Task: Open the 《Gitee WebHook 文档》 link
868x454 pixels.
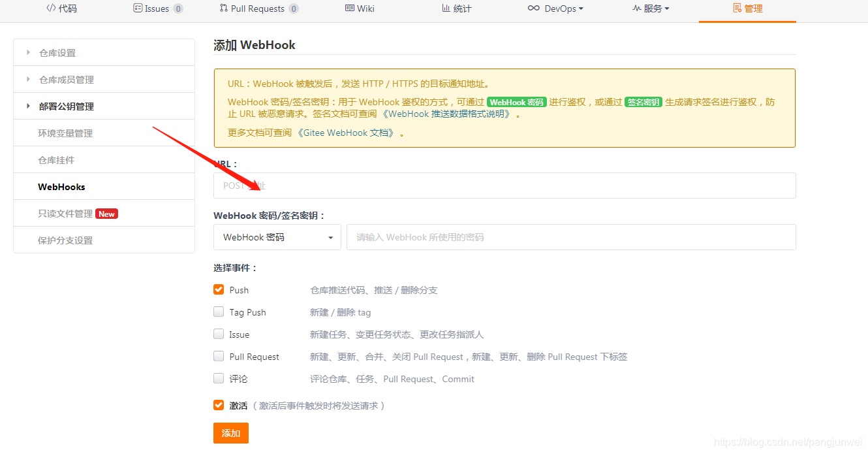Action: [x=347, y=133]
